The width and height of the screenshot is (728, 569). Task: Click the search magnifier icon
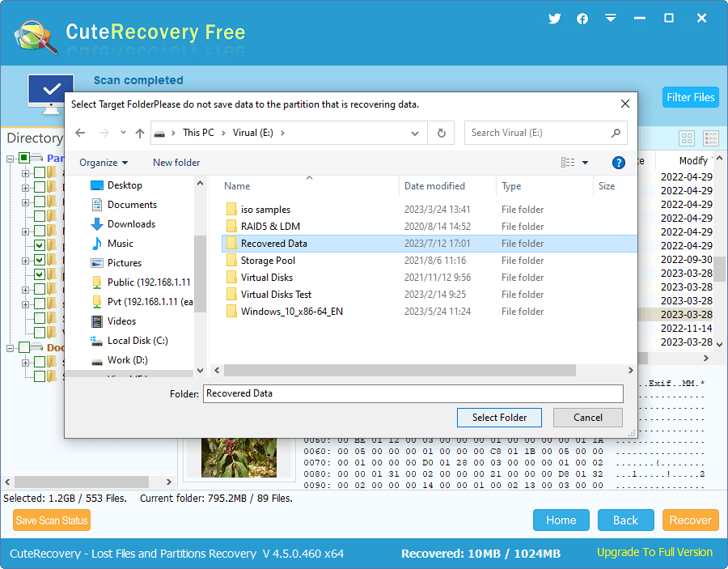coord(616,133)
